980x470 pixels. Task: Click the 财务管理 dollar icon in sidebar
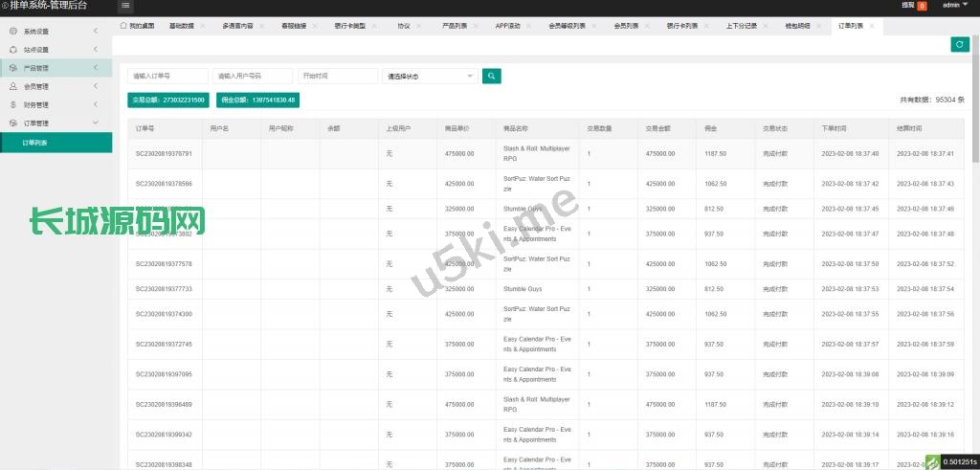click(x=13, y=104)
